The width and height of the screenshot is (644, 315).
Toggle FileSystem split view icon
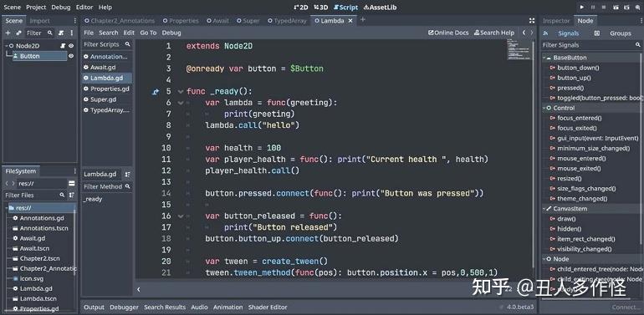72,183
